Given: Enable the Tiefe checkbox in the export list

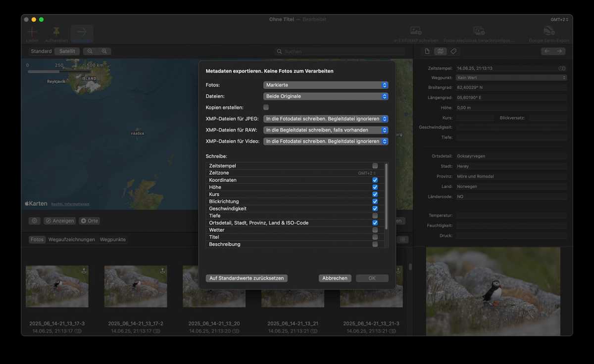Looking at the screenshot, I should [x=375, y=216].
